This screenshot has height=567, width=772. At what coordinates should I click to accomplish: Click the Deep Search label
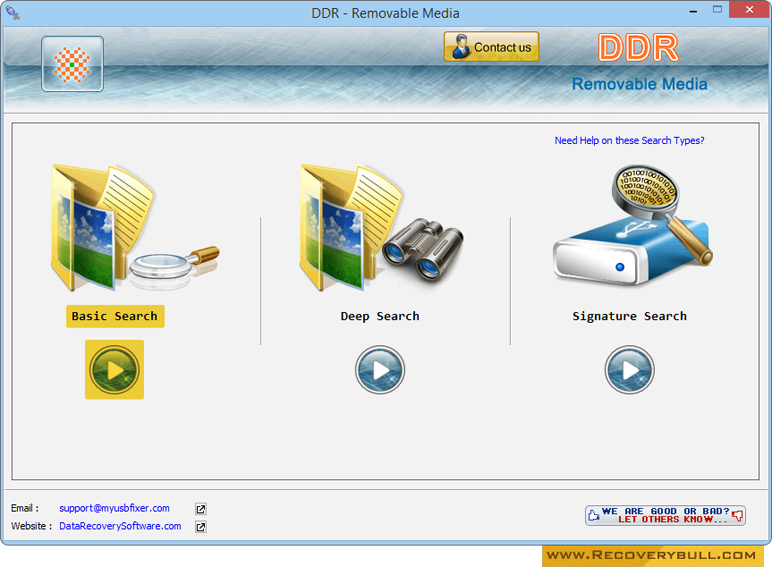(x=380, y=316)
